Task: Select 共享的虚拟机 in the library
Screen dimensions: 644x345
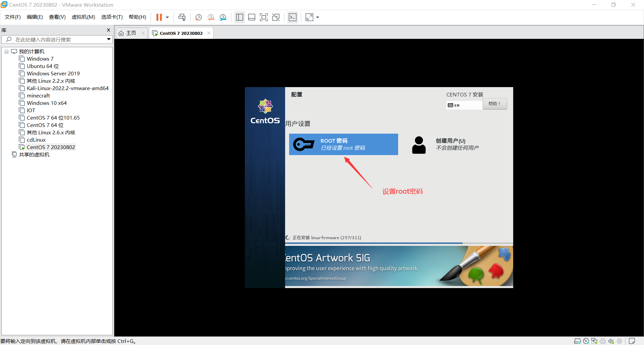Action: point(34,155)
